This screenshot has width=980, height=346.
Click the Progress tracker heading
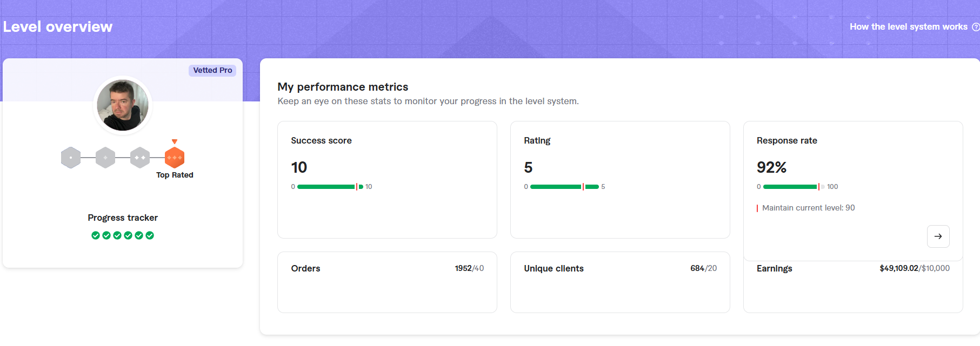123,218
